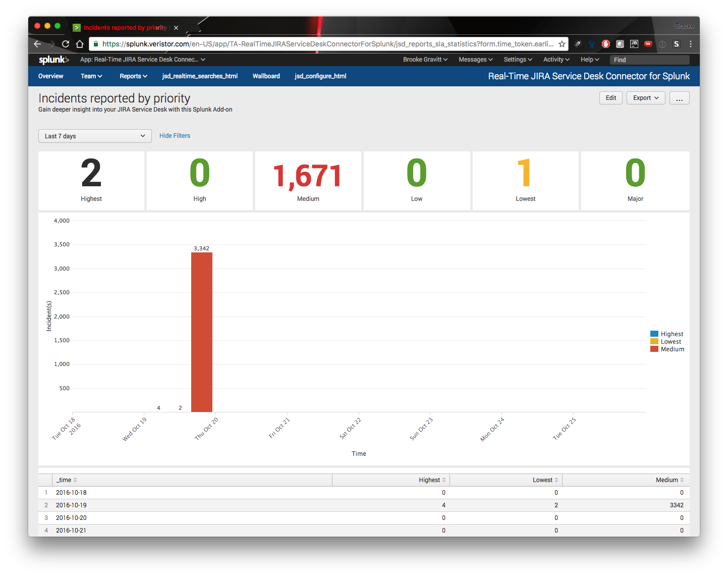Sort table by Lowest column
This screenshot has width=728, height=577.
click(x=545, y=480)
